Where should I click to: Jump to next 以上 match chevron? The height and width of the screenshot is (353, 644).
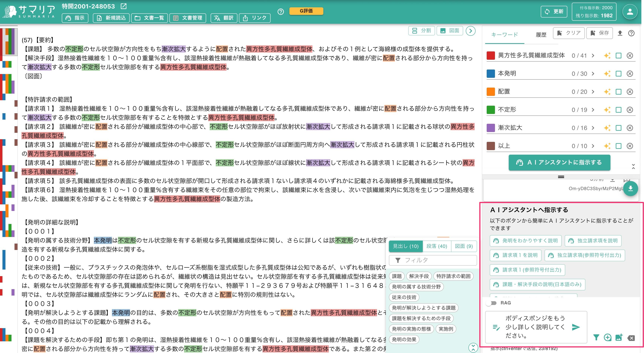(x=593, y=146)
